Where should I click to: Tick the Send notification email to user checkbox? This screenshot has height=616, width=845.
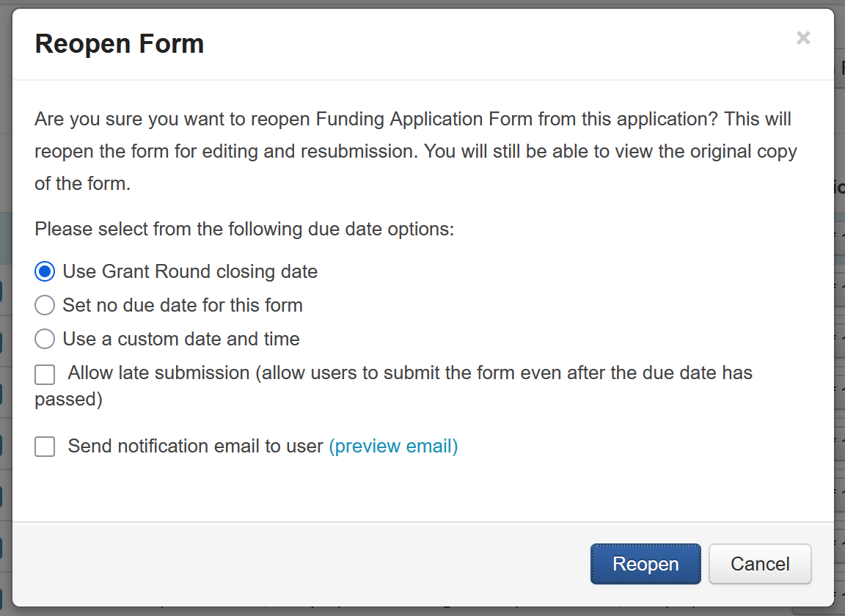click(45, 447)
